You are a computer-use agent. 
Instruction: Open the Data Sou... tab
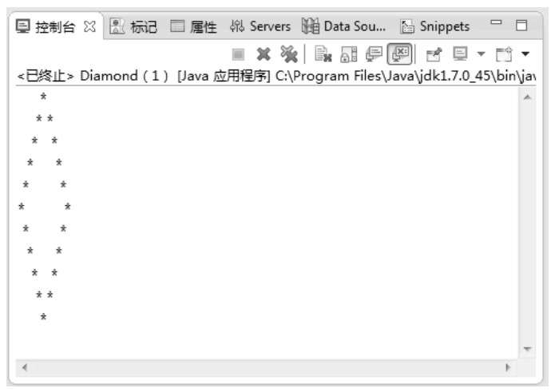click(343, 26)
